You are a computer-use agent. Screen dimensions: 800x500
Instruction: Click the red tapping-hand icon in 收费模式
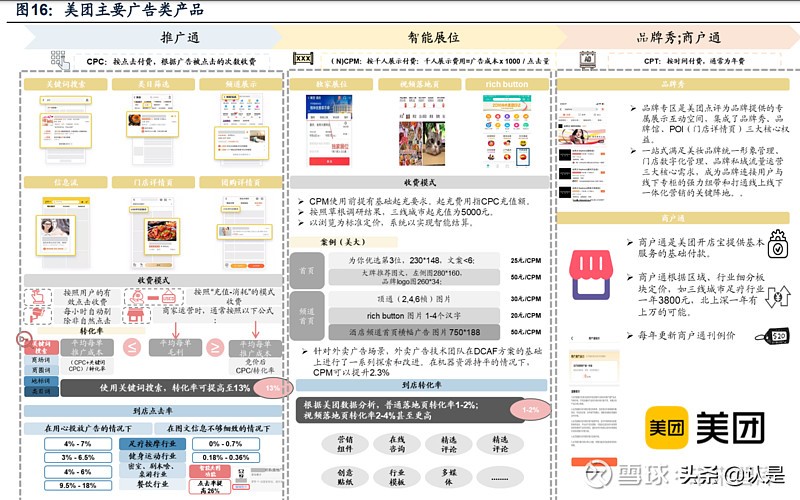pos(38,297)
